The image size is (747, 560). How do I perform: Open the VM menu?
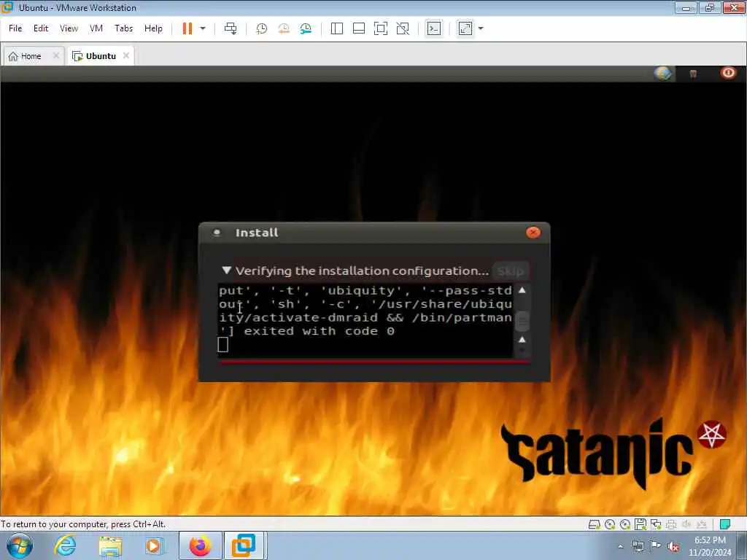coord(96,28)
